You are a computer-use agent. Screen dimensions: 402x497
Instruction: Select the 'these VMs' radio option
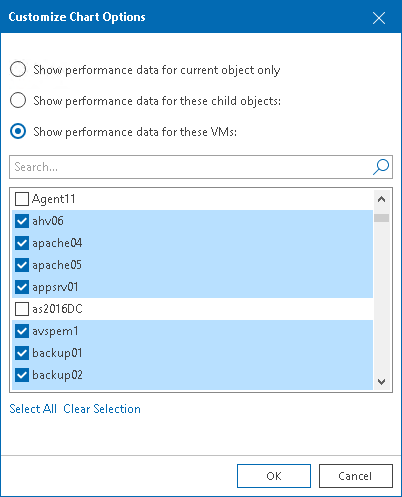click(18, 131)
